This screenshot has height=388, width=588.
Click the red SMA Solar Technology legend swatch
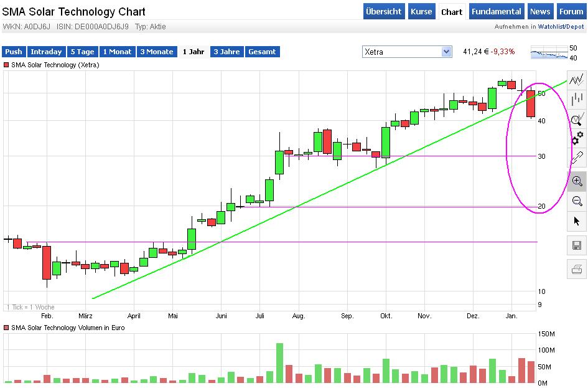pyautogui.click(x=6, y=65)
